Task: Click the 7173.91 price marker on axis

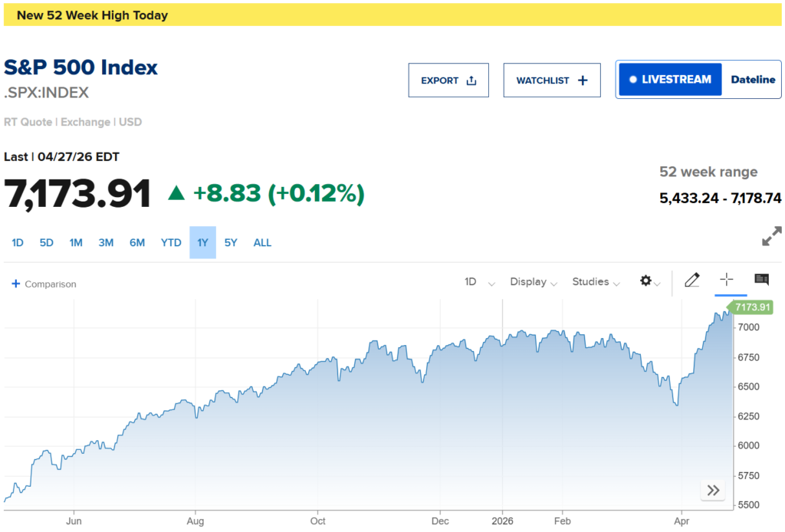Action: [751, 307]
